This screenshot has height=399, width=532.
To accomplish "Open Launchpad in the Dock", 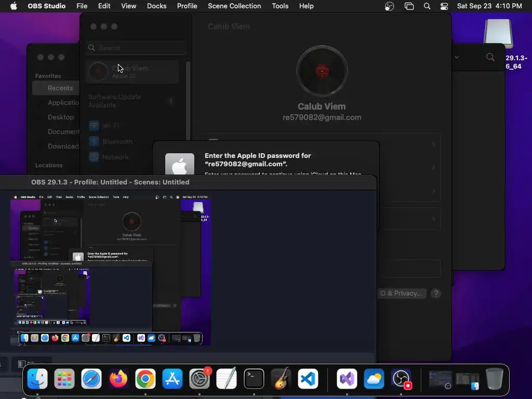I will click(x=64, y=379).
